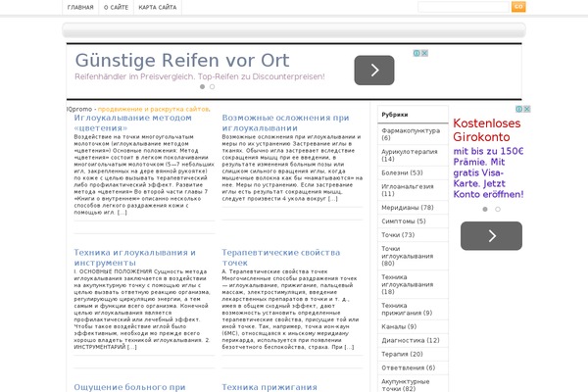Viewport: 588px width, 392px height.
Task: Open article Возможные осложнения при иглоукалывании
Action: 285,122
